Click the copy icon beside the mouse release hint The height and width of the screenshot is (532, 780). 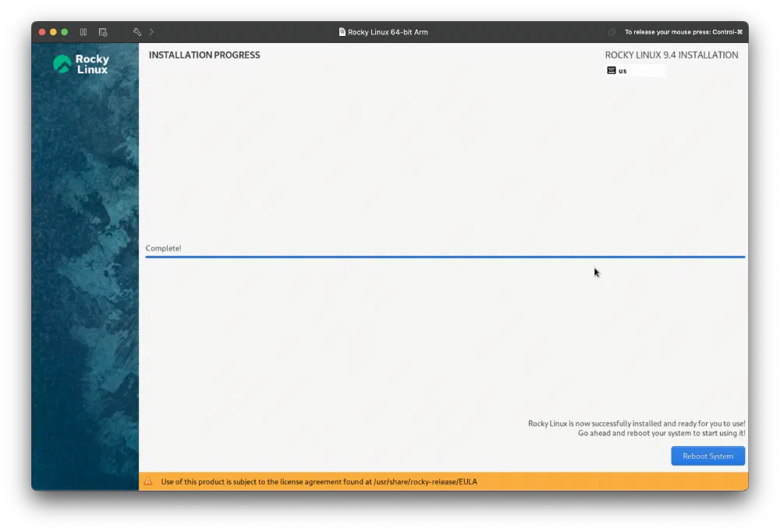click(612, 32)
